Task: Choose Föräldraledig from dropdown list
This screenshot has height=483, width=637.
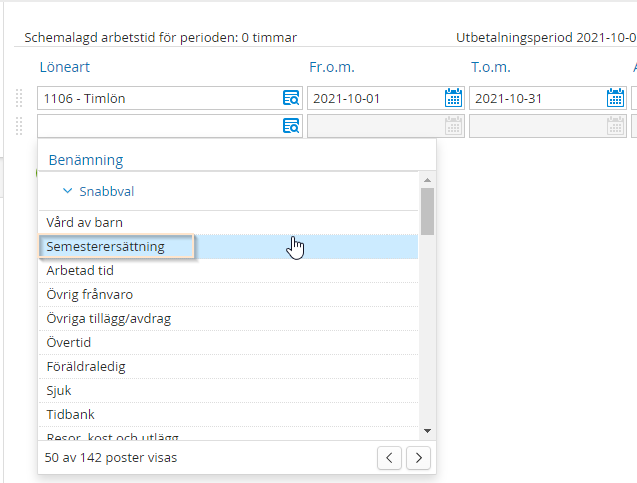Action: [86, 367]
